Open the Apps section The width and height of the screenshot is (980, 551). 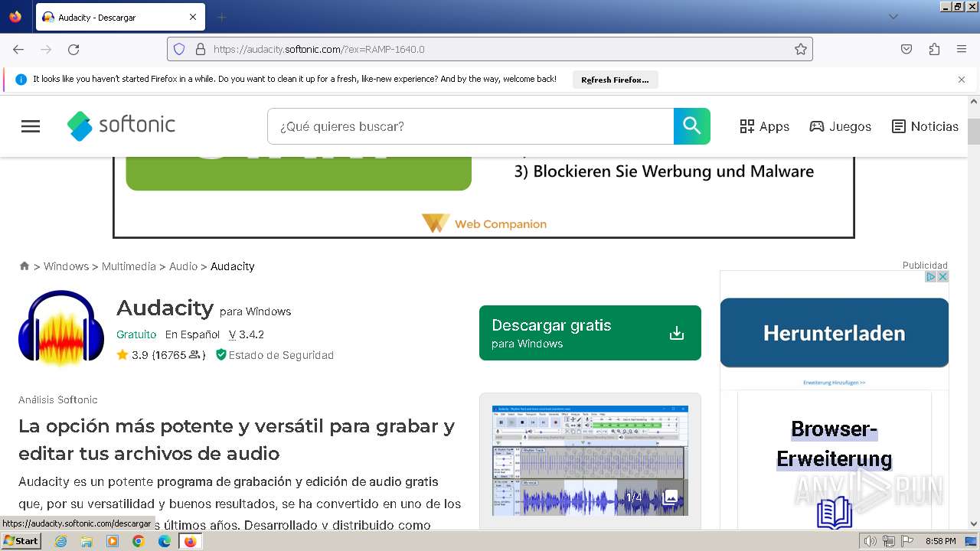coord(765,126)
